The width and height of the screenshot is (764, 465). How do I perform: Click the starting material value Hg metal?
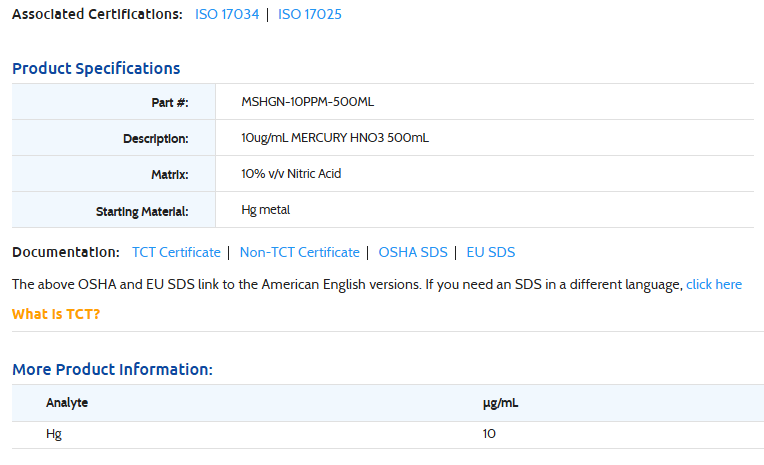pos(265,210)
